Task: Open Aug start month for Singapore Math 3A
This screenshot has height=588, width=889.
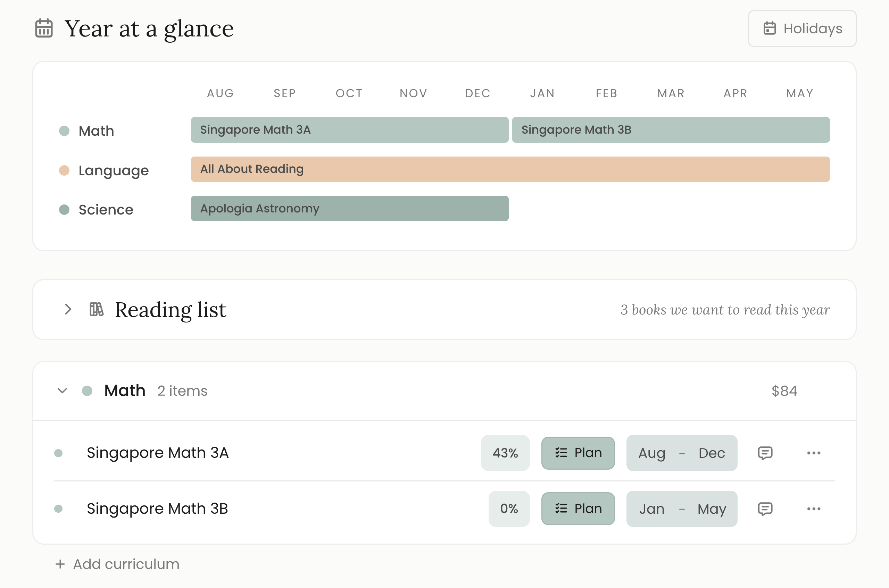Action: click(652, 453)
